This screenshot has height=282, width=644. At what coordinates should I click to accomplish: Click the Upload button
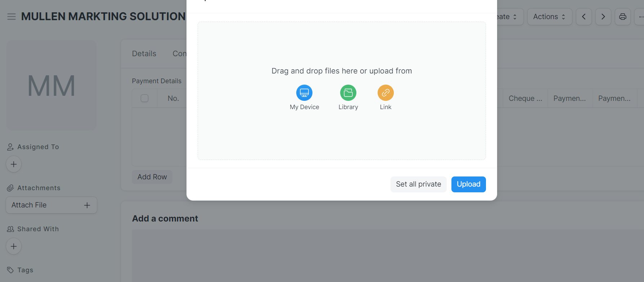pos(468,184)
